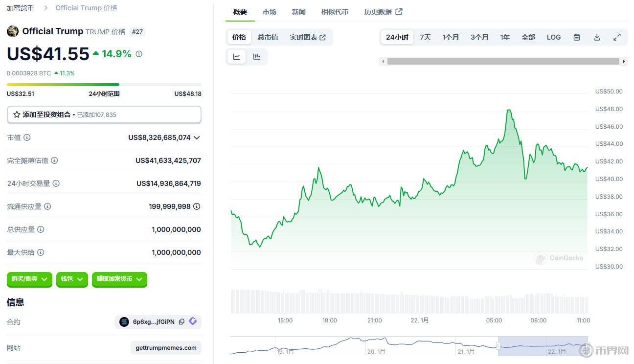Screen dimensions: 634x364
Task: Click the Solana chain icon in contract field
Action: (x=124, y=321)
